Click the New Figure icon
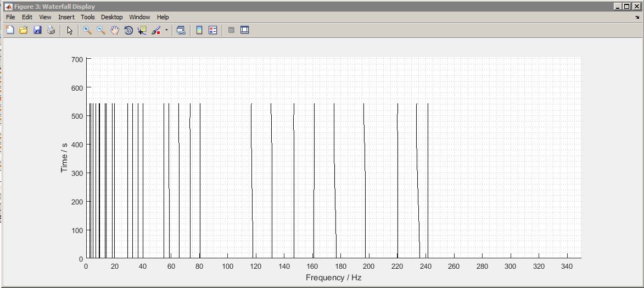 (9, 30)
